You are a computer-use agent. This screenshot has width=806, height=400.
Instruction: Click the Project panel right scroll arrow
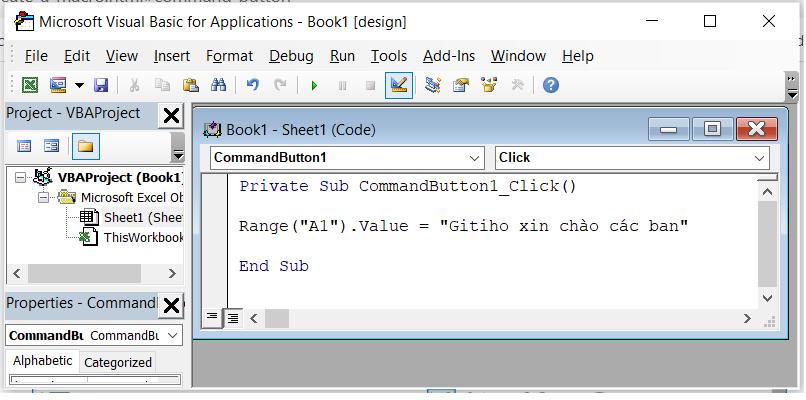pos(172,274)
